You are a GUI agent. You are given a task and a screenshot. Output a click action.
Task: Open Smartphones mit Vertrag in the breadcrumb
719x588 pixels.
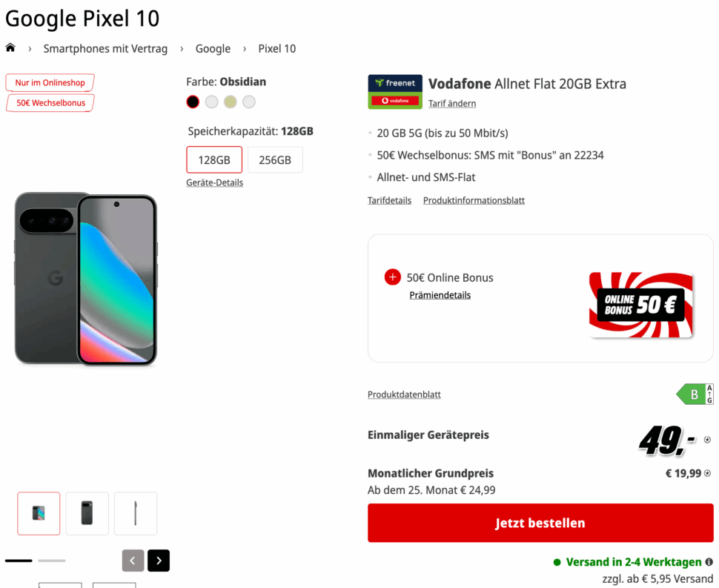point(105,48)
